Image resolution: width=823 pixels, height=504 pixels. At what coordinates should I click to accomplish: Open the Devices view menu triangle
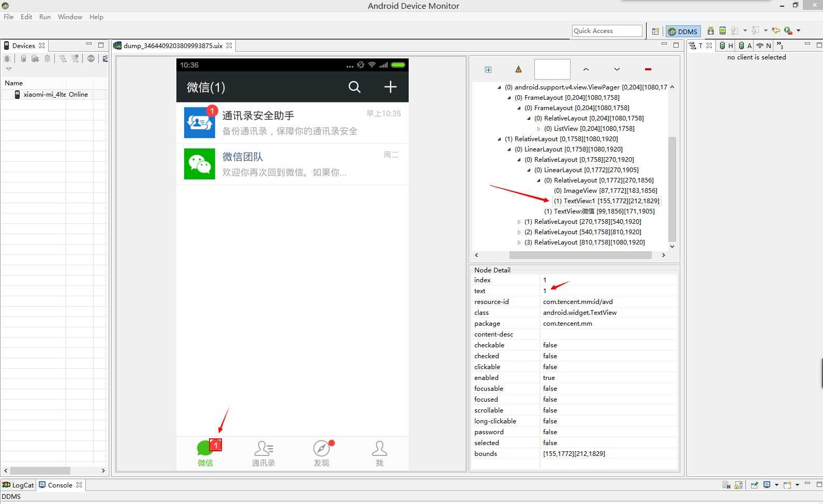pyautogui.click(x=8, y=69)
